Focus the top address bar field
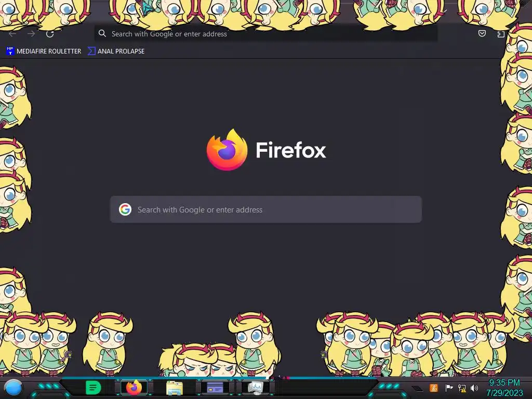532x399 pixels. tap(265, 34)
